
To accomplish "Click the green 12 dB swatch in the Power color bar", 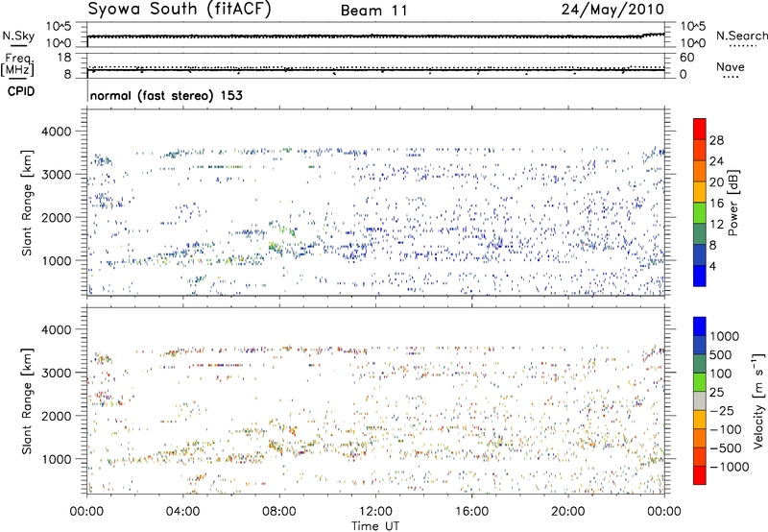I will 700,212.
